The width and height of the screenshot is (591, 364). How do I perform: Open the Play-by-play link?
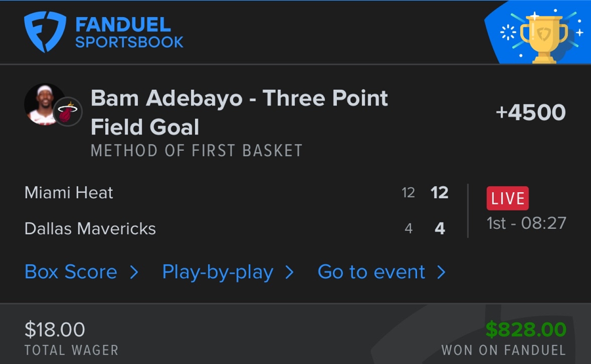coord(217,272)
